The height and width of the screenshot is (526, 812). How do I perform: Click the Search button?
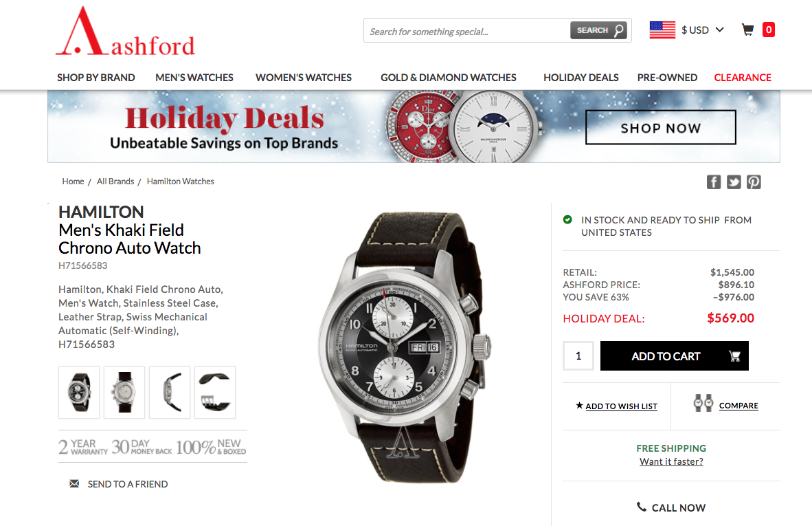tap(598, 30)
